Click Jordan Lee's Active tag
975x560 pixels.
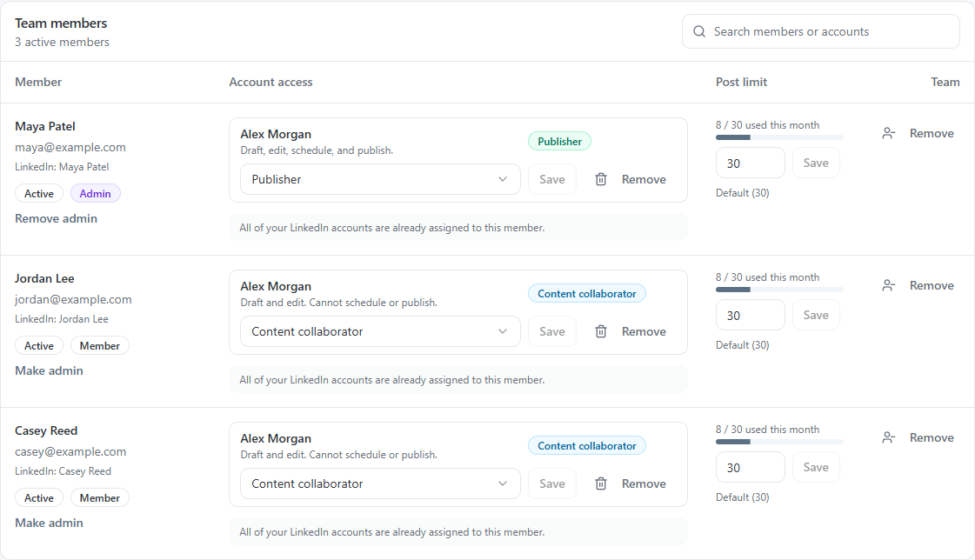click(x=38, y=345)
